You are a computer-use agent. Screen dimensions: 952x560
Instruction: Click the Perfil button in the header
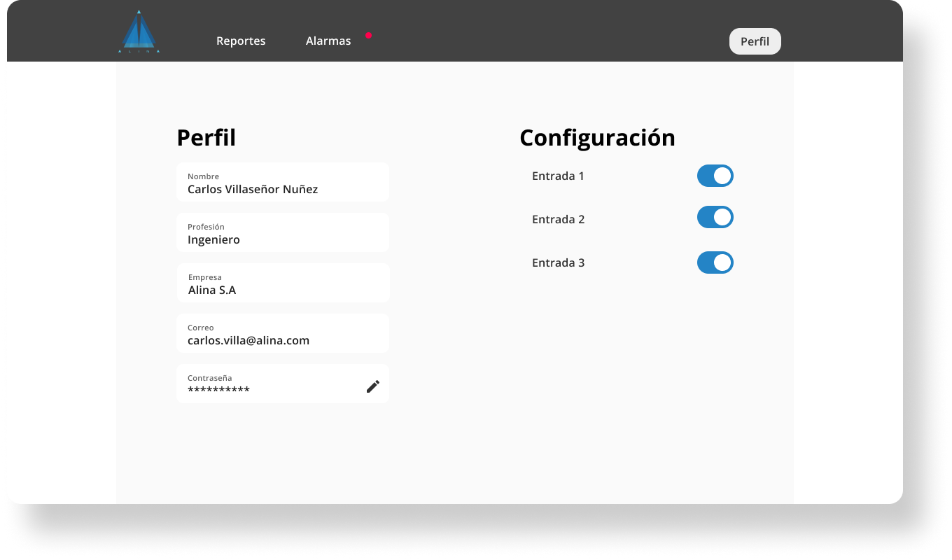coord(755,41)
